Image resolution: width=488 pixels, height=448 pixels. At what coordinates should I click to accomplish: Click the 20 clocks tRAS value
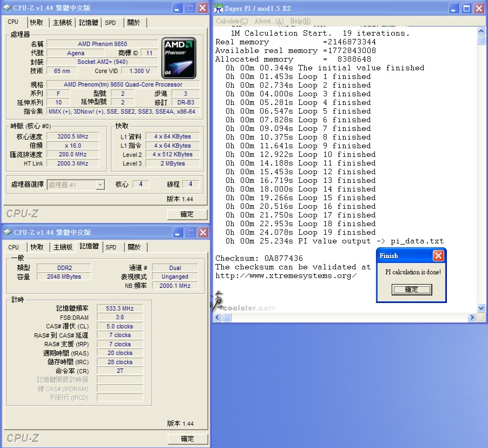[x=120, y=353]
